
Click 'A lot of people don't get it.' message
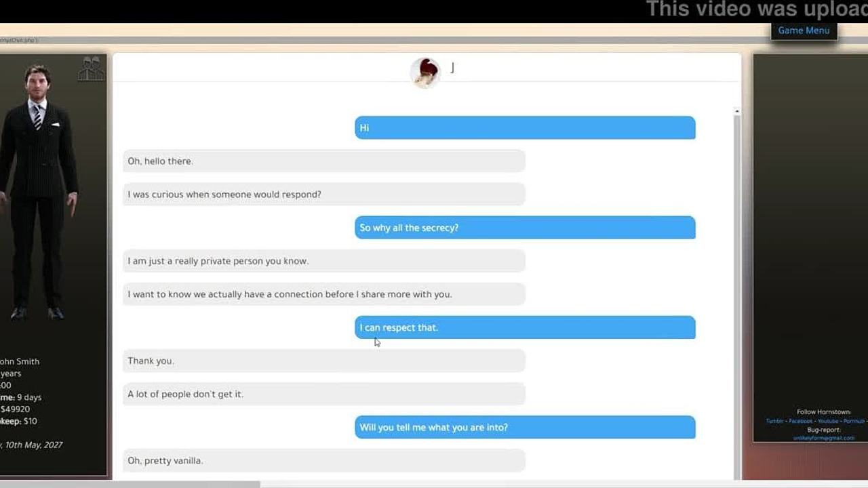[324, 394]
